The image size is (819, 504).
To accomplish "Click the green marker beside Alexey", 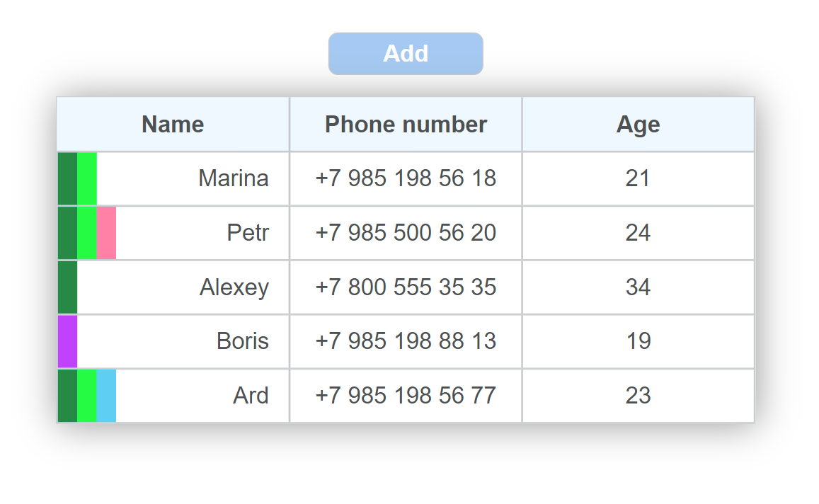I will pos(67,287).
